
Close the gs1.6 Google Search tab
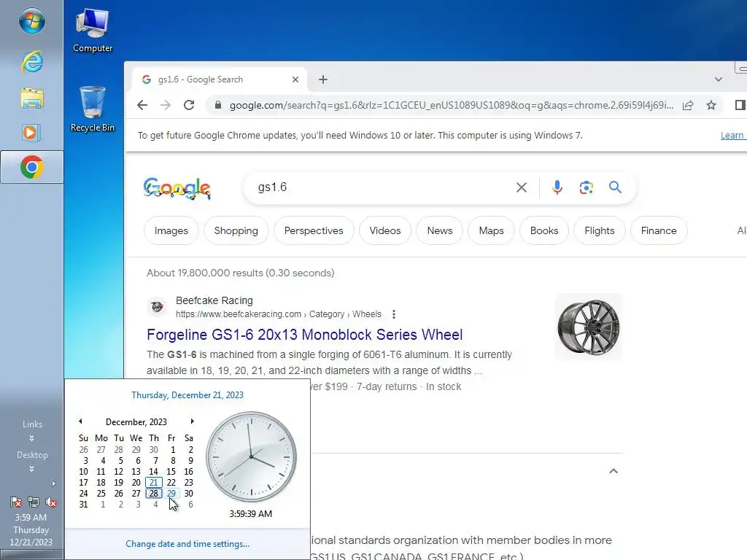(295, 79)
